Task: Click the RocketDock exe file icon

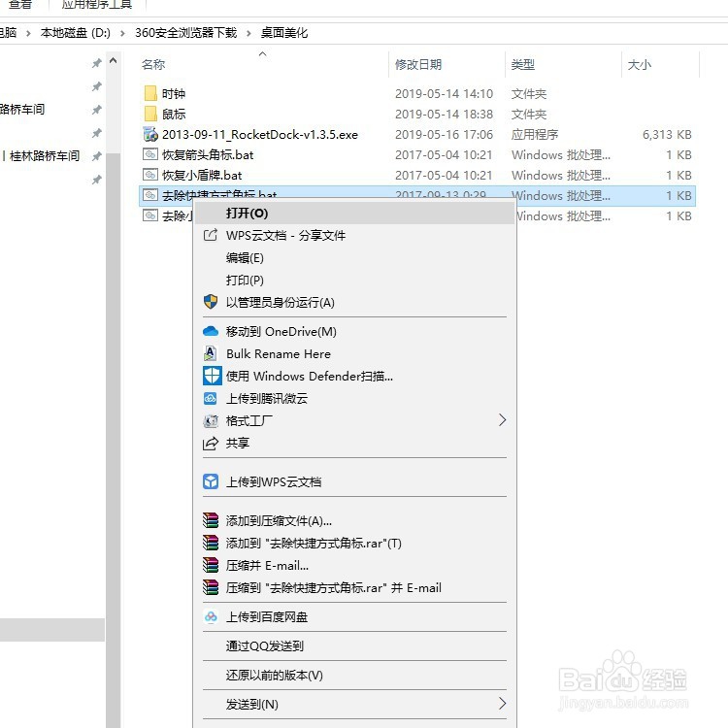Action: point(150,134)
